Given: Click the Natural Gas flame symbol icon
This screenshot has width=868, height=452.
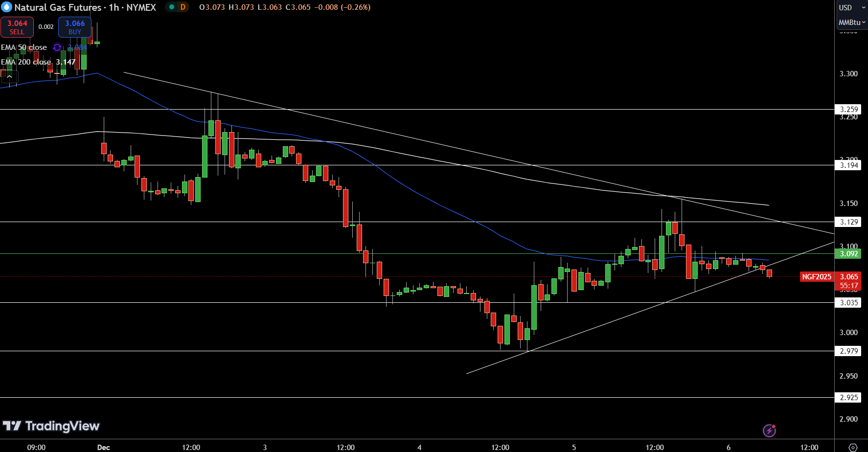Looking at the screenshot, I should pyautogui.click(x=6, y=7).
